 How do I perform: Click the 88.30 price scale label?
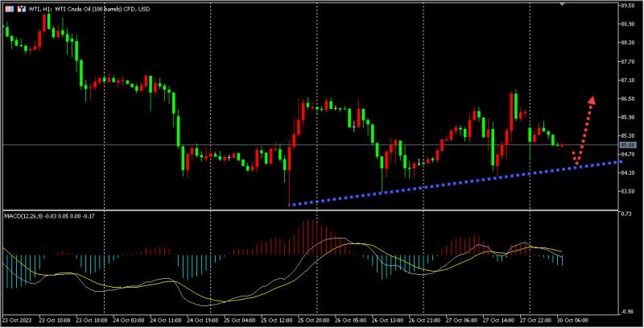627,43
